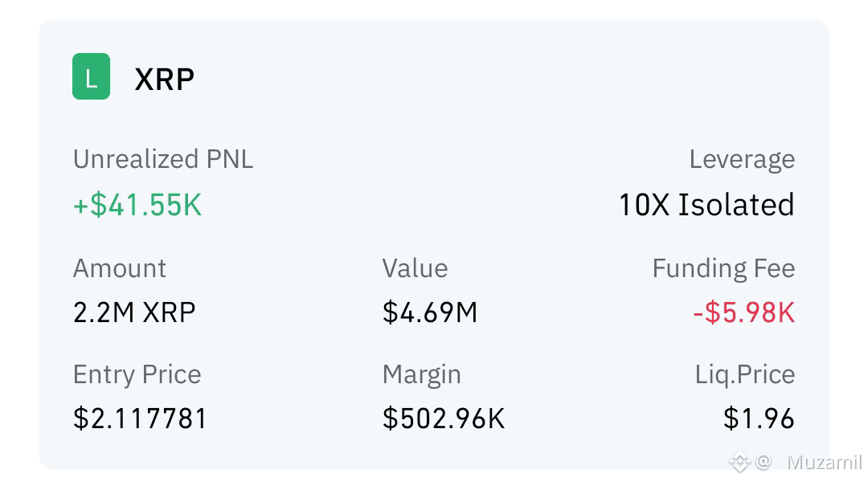Select the 2.2M XRP amount value
This screenshot has width=868, height=482.
tap(134, 312)
